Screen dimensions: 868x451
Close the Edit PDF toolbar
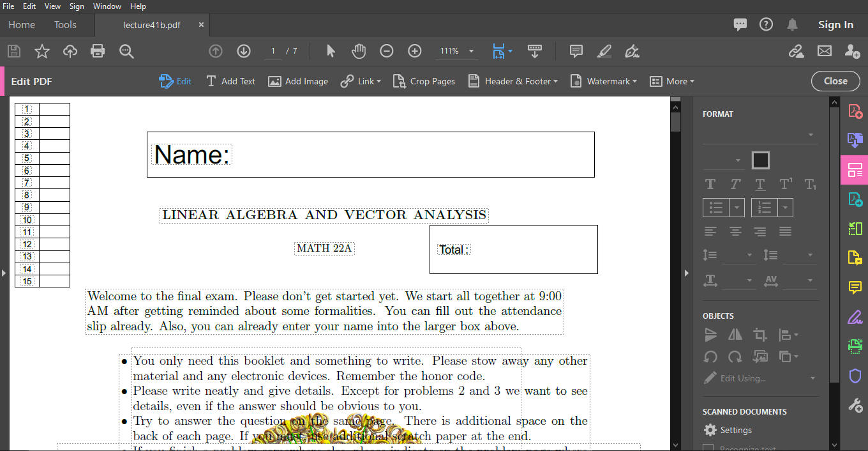pos(835,81)
